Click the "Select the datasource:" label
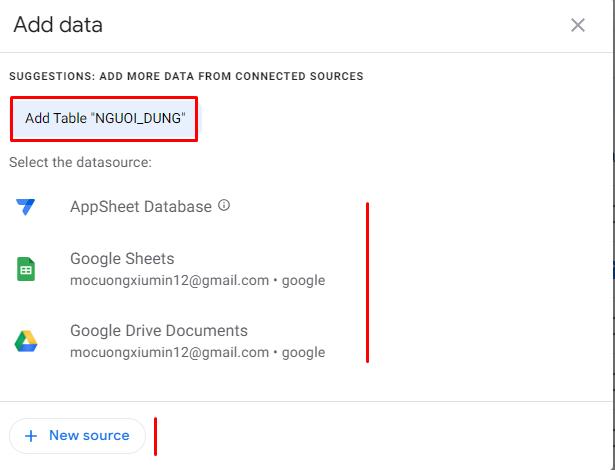This screenshot has height=470, width=615. pyautogui.click(x=80, y=162)
